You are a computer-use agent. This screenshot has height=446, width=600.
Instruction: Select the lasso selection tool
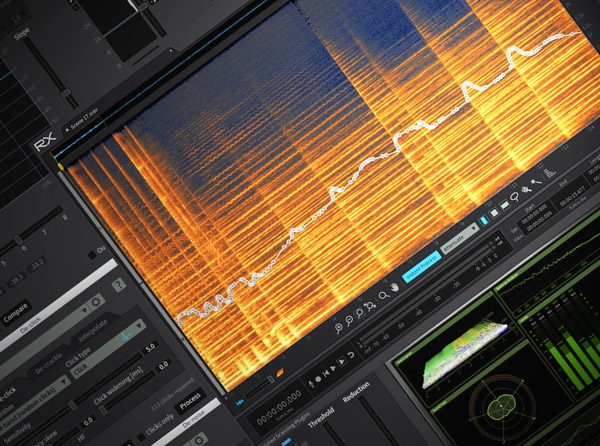pyautogui.click(x=515, y=197)
